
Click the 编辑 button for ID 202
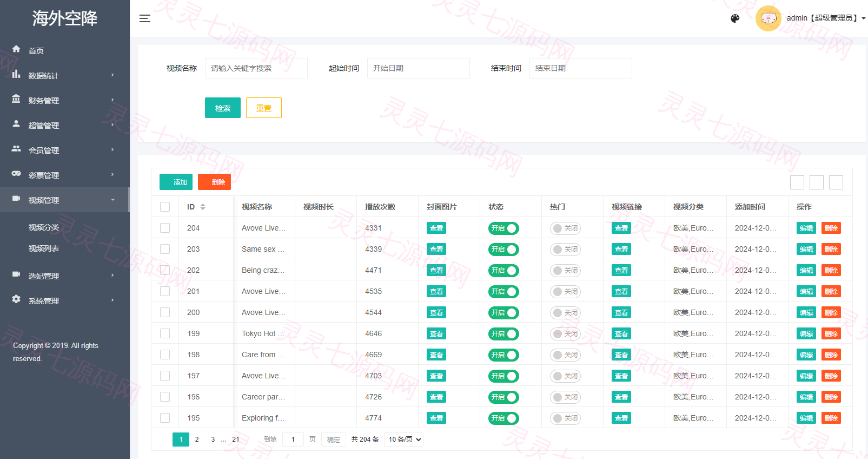pyautogui.click(x=806, y=271)
